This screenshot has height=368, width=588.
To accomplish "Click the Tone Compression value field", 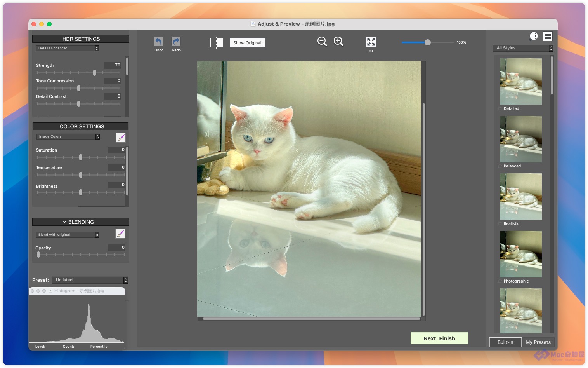I will click(x=112, y=81).
